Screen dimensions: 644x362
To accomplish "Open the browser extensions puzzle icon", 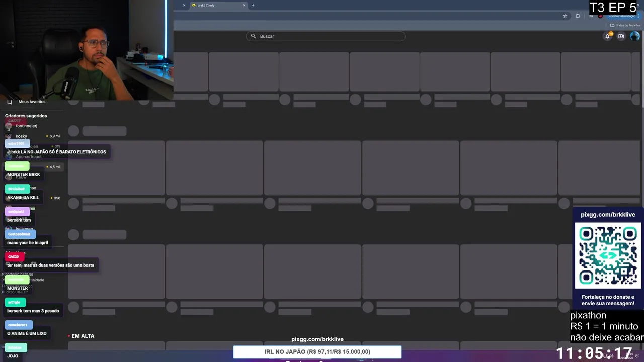I will 578,16.
